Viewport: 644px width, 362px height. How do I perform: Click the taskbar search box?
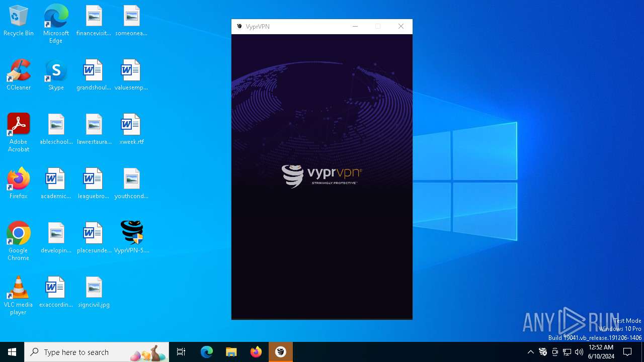point(97,352)
